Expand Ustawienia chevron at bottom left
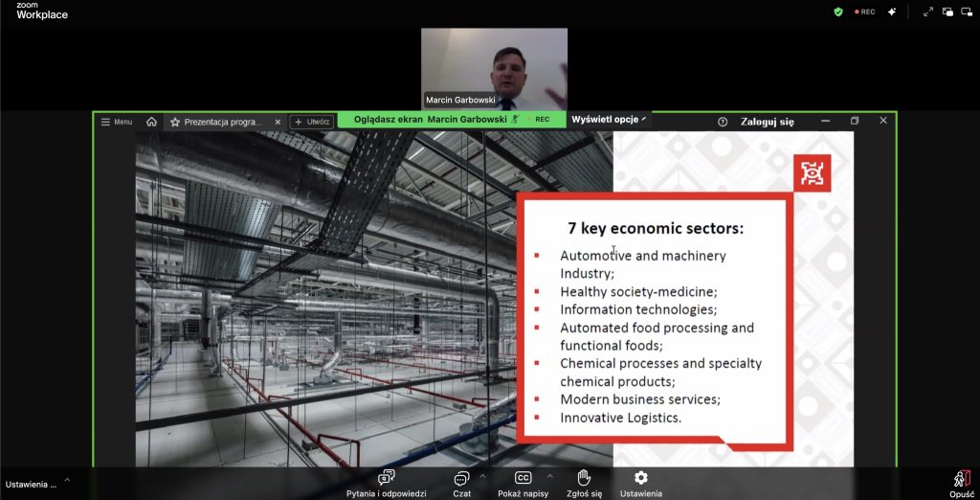The image size is (980, 500). point(67,480)
